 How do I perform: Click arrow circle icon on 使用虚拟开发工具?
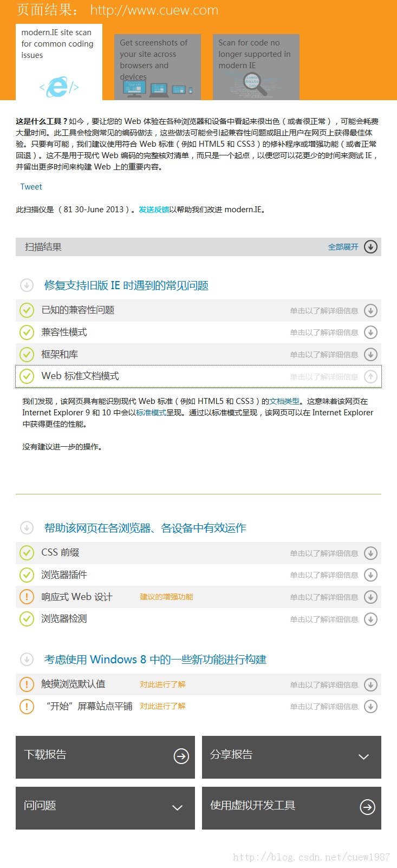tap(368, 807)
